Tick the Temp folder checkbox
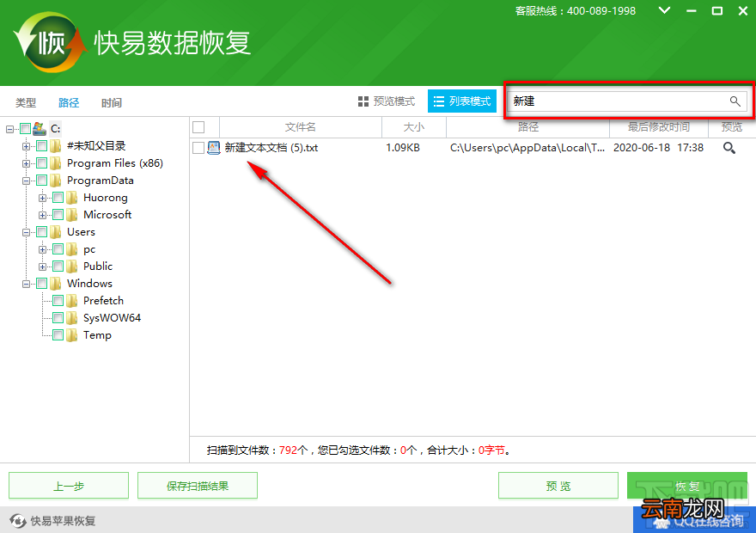Viewport: 756px width, 533px height. click(x=58, y=335)
